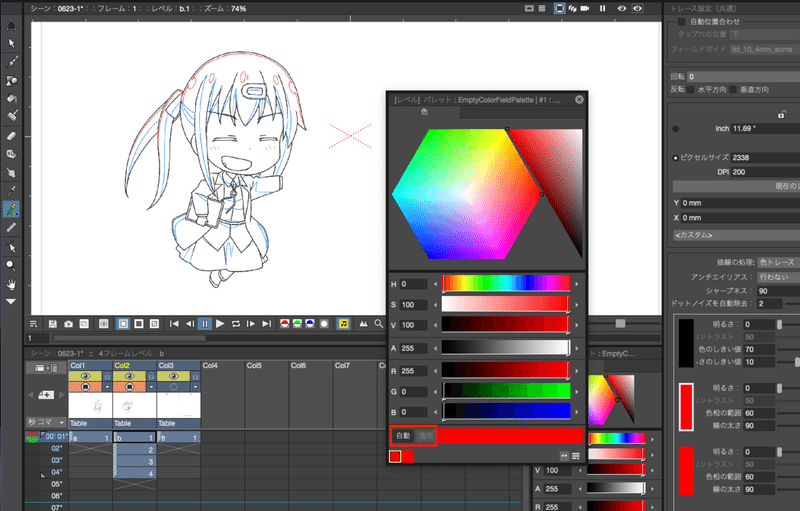Screen dimensions: 800x511
Task: Open the 色 tab in the style editor
Action: pos(424,112)
